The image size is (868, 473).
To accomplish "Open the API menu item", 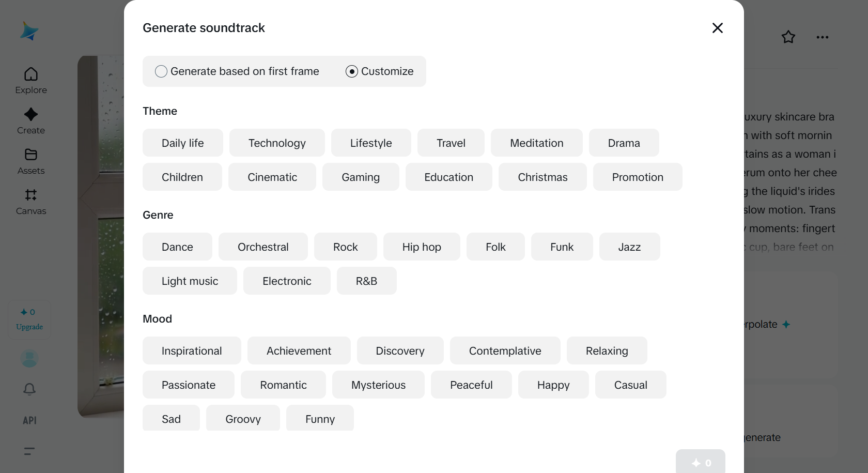I will tap(29, 420).
